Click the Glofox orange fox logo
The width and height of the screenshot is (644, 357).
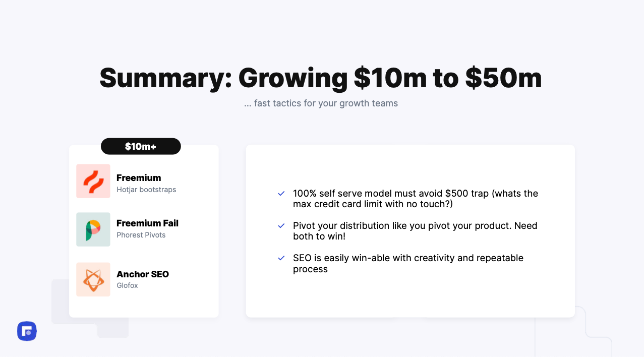click(x=93, y=279)
